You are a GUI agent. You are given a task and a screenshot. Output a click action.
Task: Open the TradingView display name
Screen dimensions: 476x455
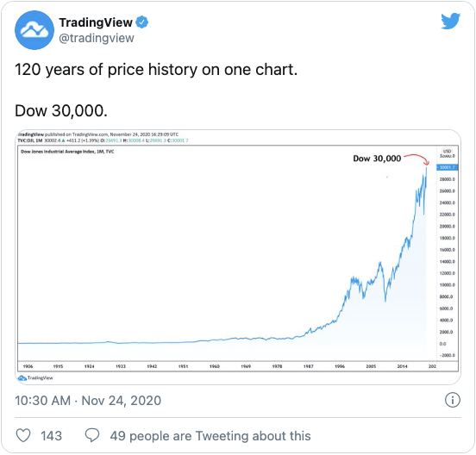(x=96, y=22)
